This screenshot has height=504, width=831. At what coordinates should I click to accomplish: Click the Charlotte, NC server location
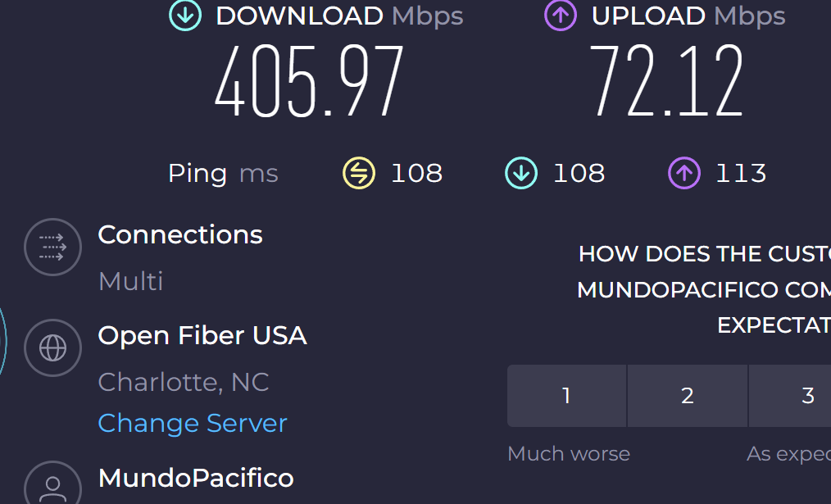[184, 382]
